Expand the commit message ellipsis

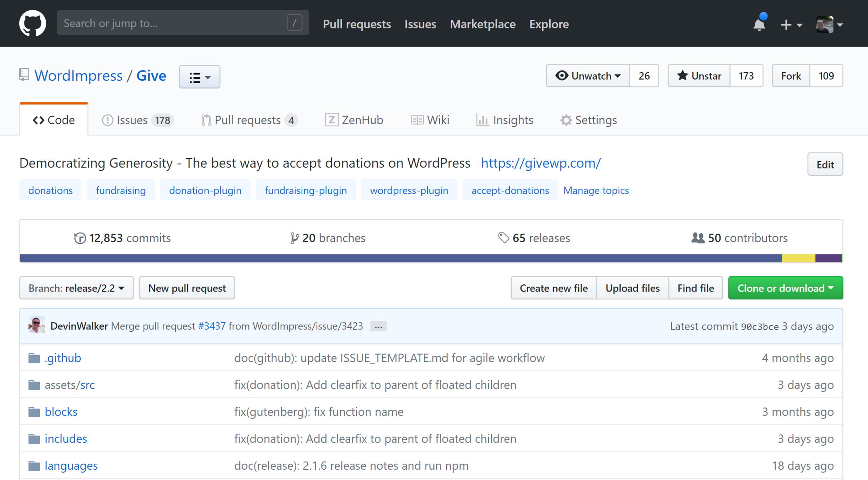pos(378,326)
